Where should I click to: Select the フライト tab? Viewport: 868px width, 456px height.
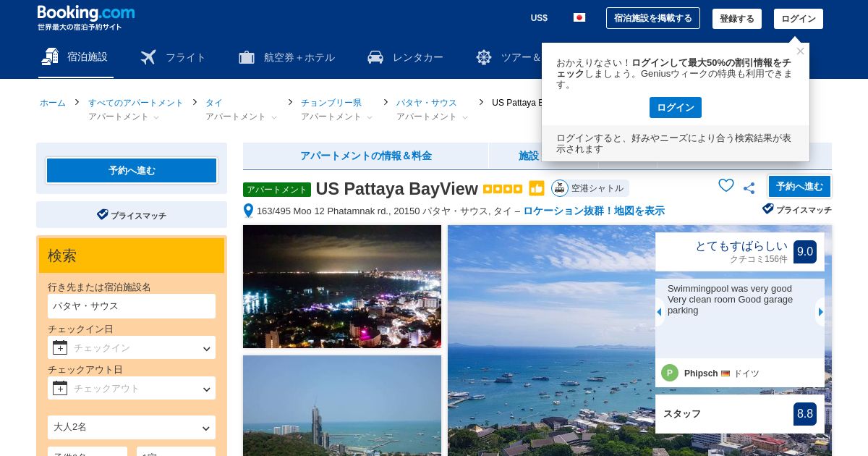coord(174,57)
